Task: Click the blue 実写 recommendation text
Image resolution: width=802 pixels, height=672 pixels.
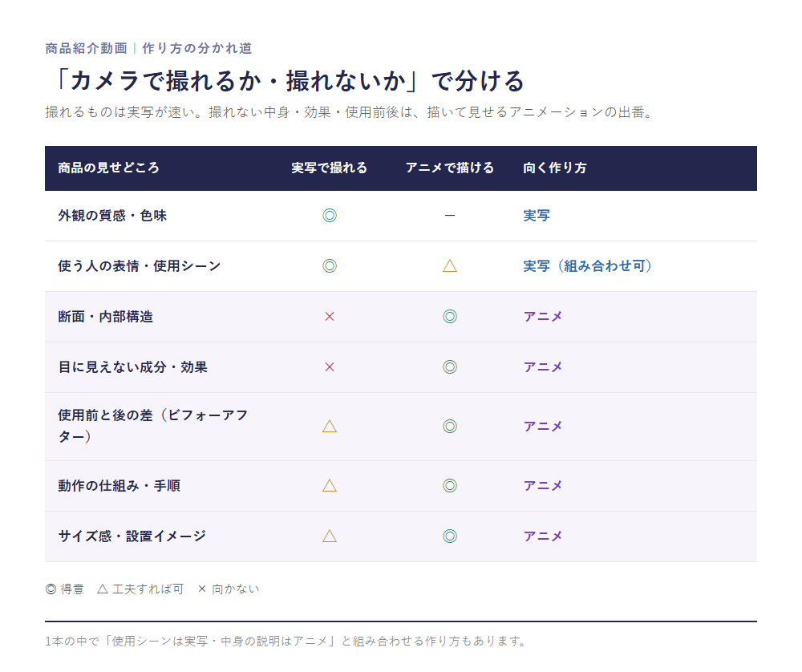Action: tap(537, 216)
